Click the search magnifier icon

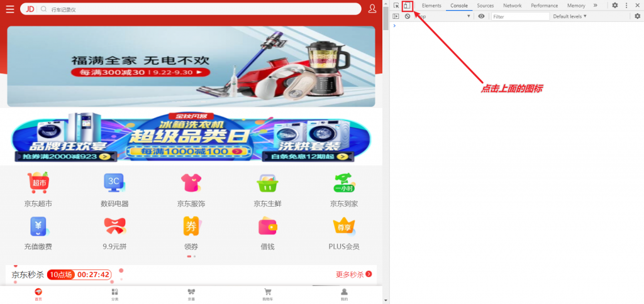click(x=43, y=9)
